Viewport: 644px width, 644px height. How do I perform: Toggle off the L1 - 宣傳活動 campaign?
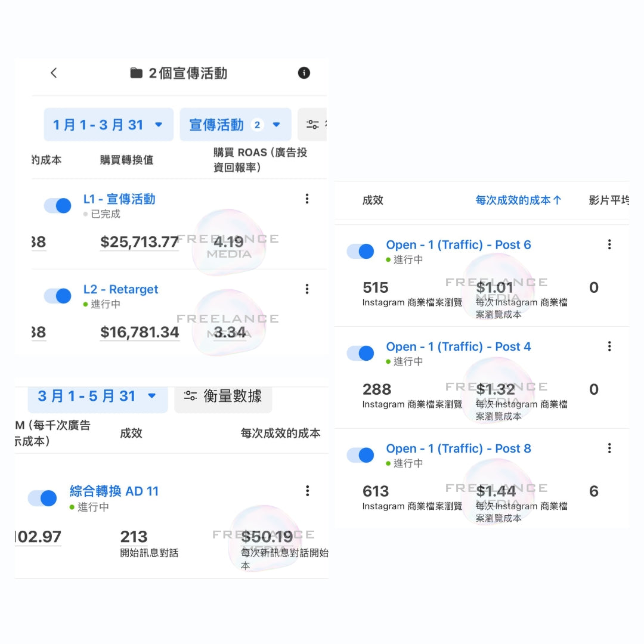click(58, 206)
